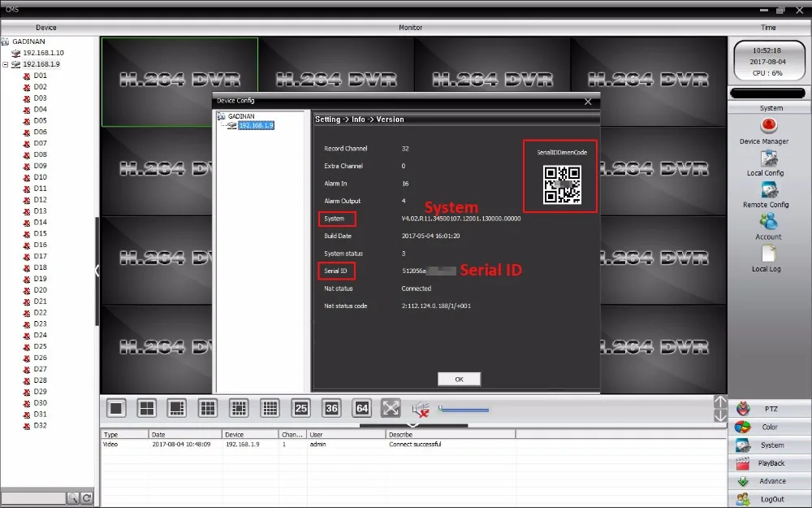This screenshot has height=508, width=812.
Task: Click the User column header
Action: tap(346, 434)
